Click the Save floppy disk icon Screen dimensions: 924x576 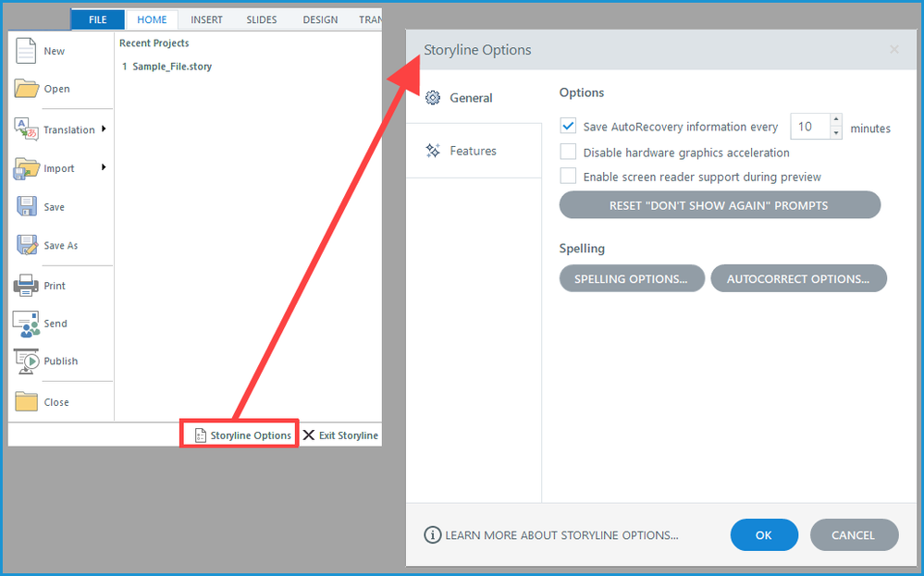27,207
